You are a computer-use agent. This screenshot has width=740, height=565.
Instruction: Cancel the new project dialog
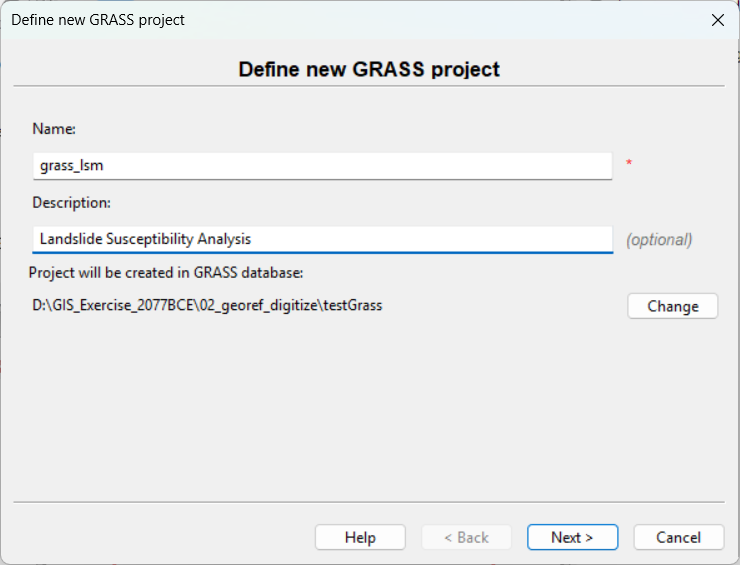click(x=678, y=537)
